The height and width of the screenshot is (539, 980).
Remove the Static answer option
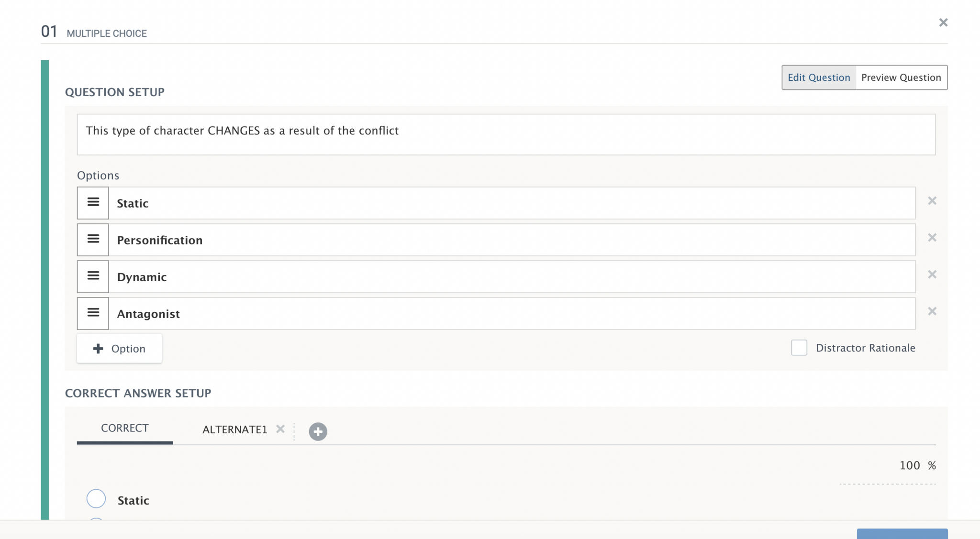(932, 201)
